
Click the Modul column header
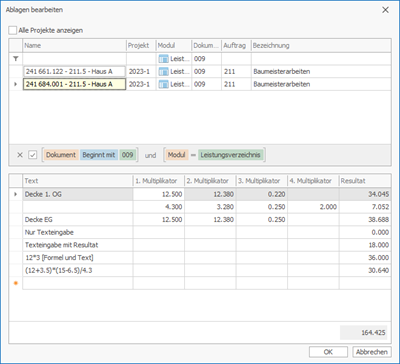click(x=174, y=46)
